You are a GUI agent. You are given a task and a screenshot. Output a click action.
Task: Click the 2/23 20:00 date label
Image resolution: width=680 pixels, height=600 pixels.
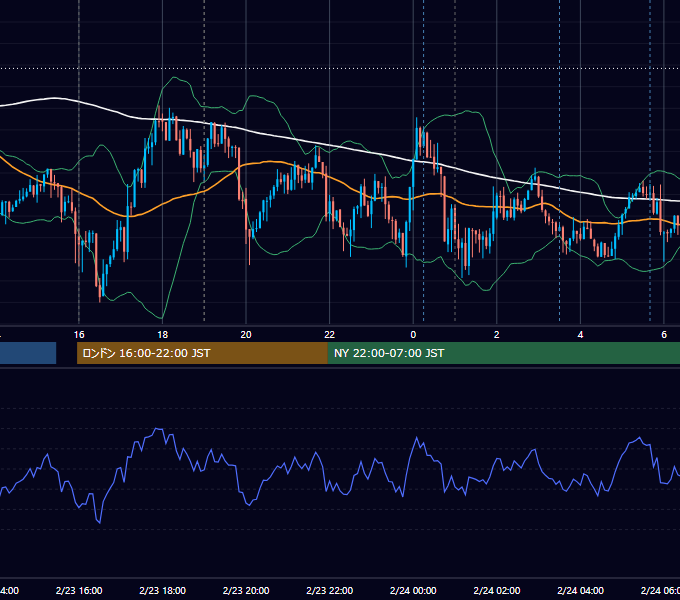246,590
